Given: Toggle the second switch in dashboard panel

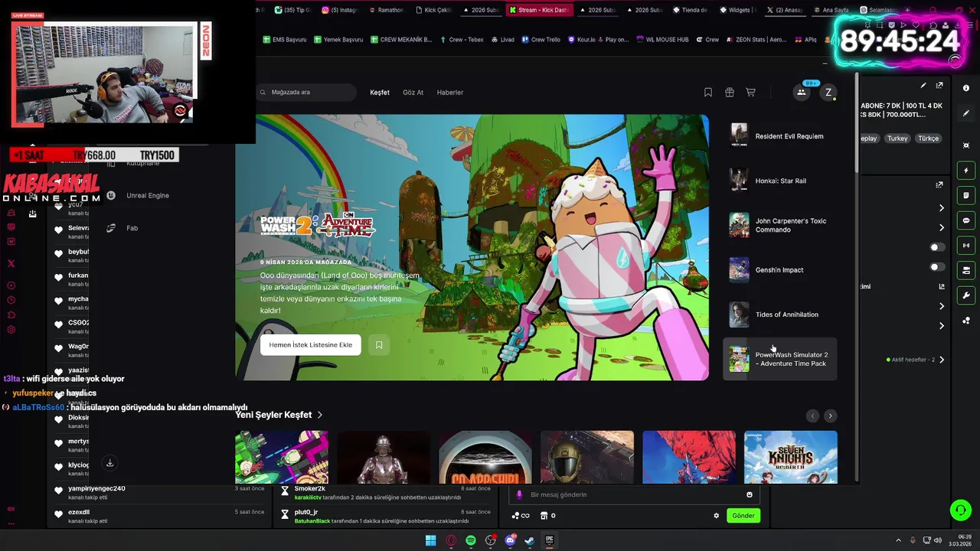Looking at the screenshot, I should (937, 267).
